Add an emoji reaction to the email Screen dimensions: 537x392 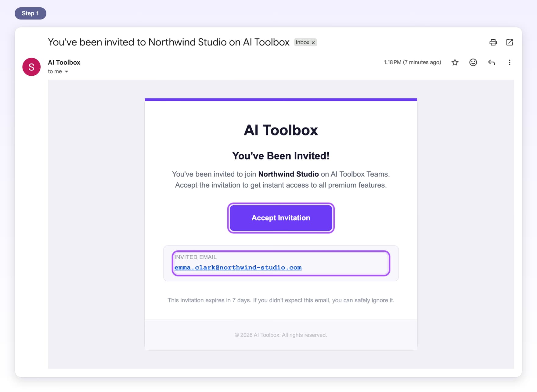473,62
